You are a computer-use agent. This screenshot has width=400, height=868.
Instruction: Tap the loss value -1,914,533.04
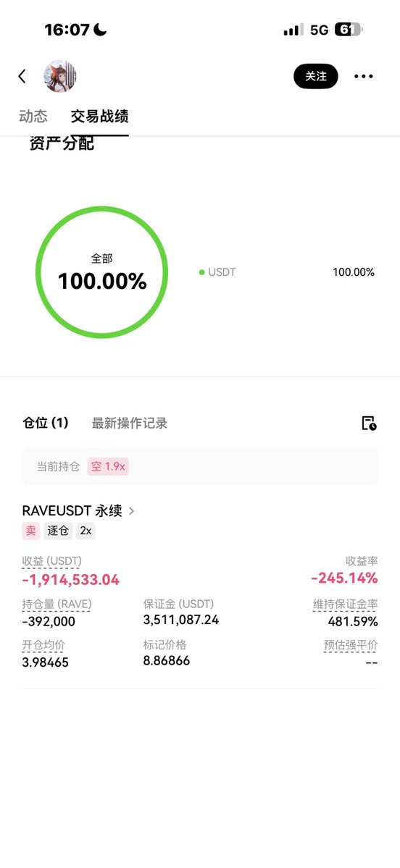point(71,580)
